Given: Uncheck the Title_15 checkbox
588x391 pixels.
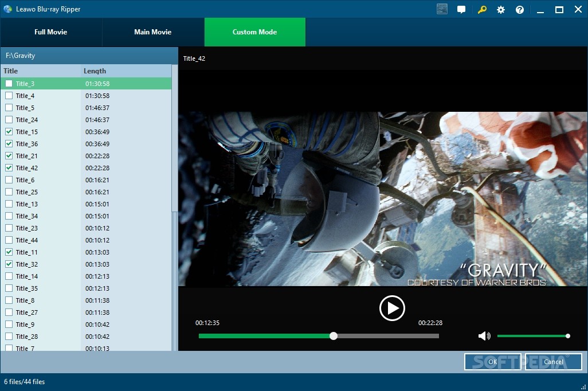Looking at the screenshot, I should [8, 131].
